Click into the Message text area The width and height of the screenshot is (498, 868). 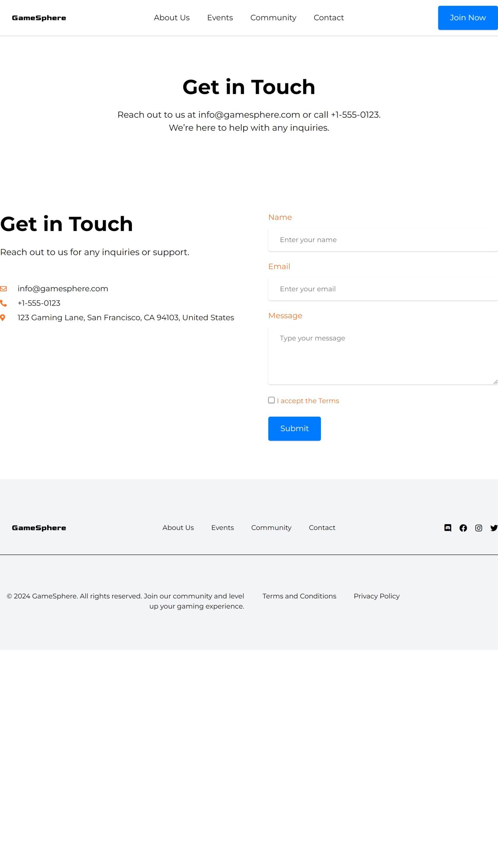tap(383, 355)
